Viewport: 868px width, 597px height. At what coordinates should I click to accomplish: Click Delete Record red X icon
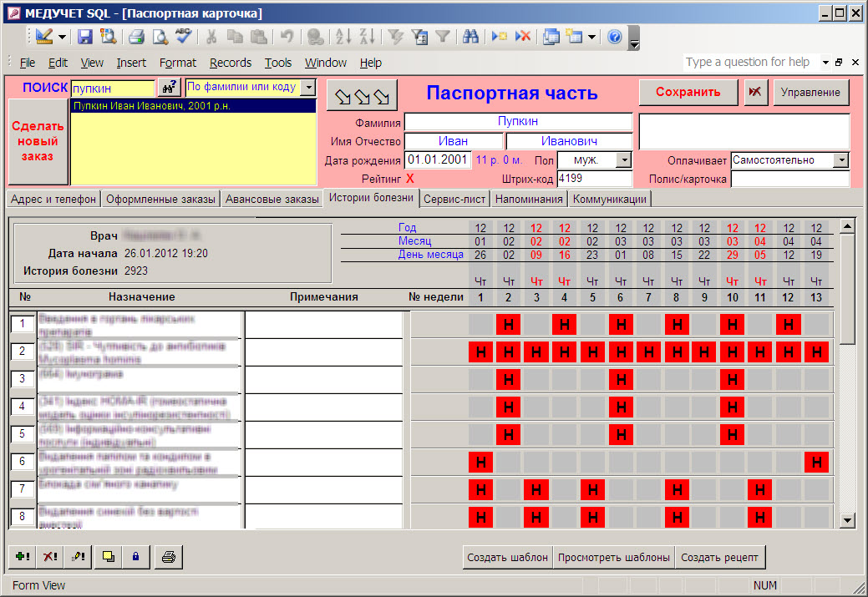tap(523, 37)
